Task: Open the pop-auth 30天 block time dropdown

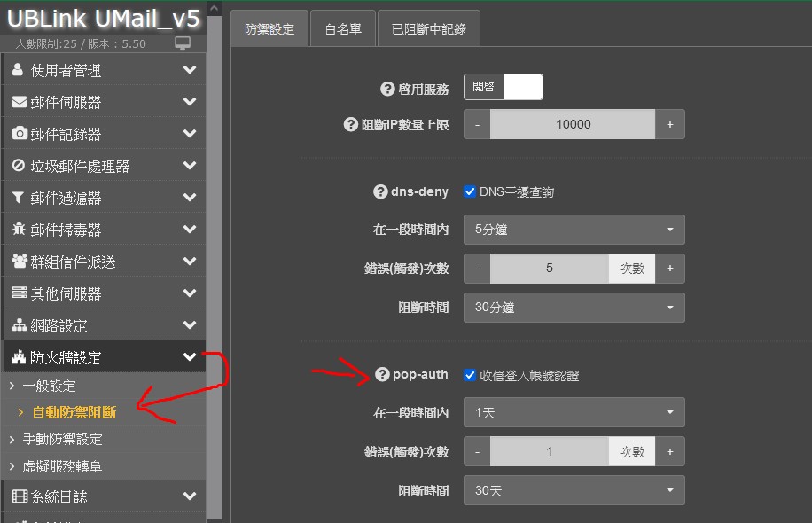Action: (x=574, y=490)
